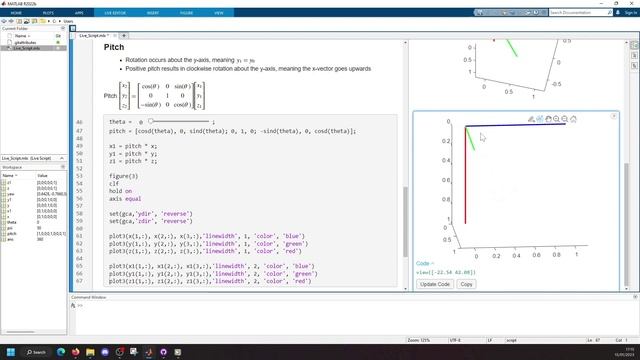The width and height of the screenshot is (640, 360).
Task: Click the output pane vertical scrollbar
Action: pyautogui.click(x=627, y=224)
